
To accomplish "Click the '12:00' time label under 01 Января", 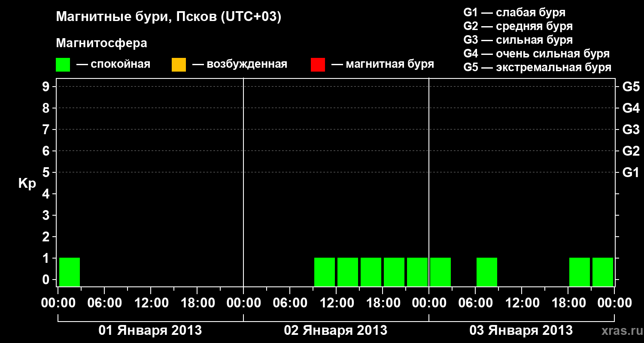I will [x=151, y=303].
